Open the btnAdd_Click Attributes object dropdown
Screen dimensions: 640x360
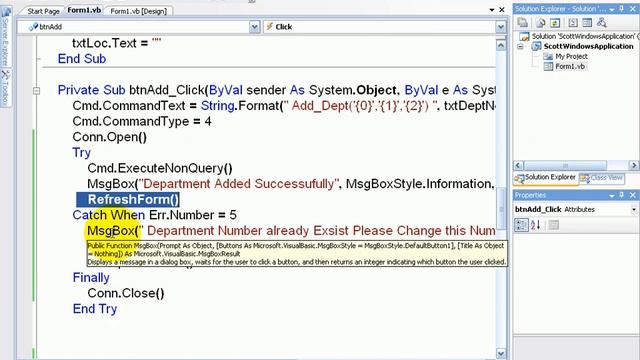(633, 209)
